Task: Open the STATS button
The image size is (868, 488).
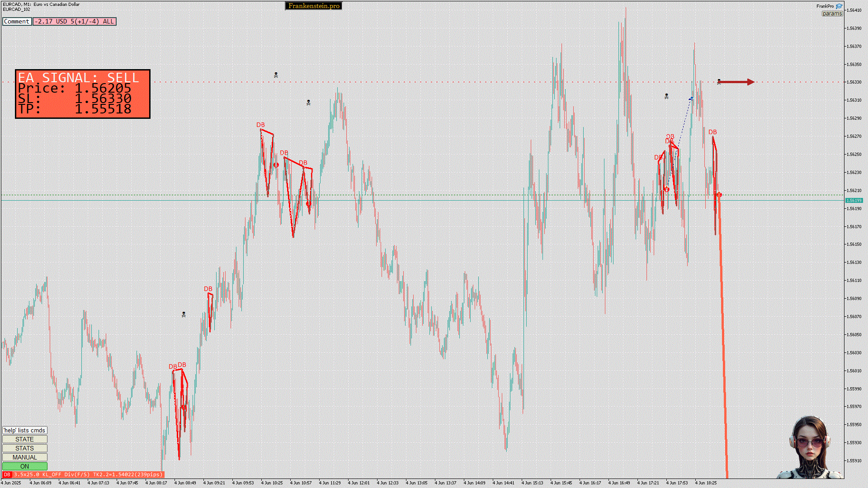Action: click(24, 448)
